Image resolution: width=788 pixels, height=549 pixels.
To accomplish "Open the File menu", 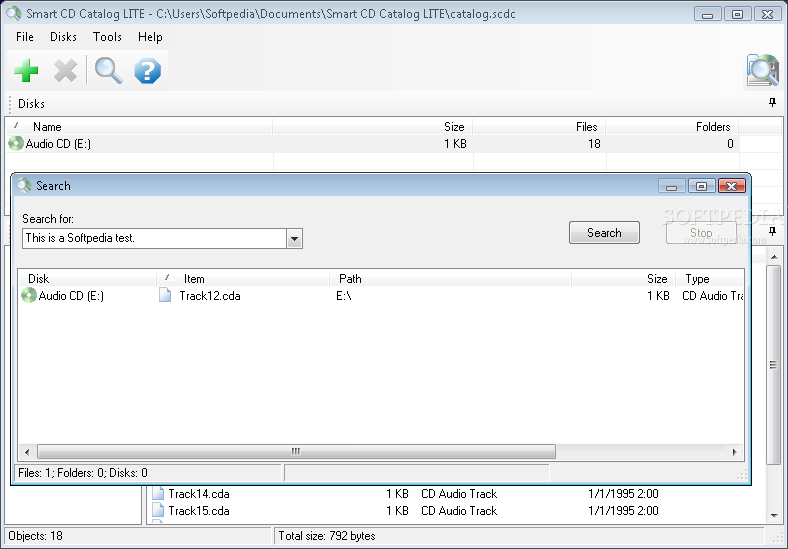I will click(x=25, y=37).
